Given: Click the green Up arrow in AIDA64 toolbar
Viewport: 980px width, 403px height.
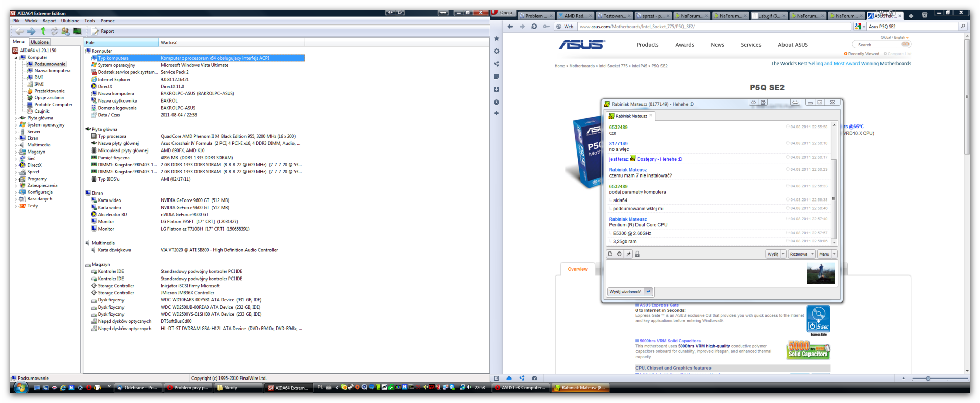Looking at the screenshot, I should [43, 31].
